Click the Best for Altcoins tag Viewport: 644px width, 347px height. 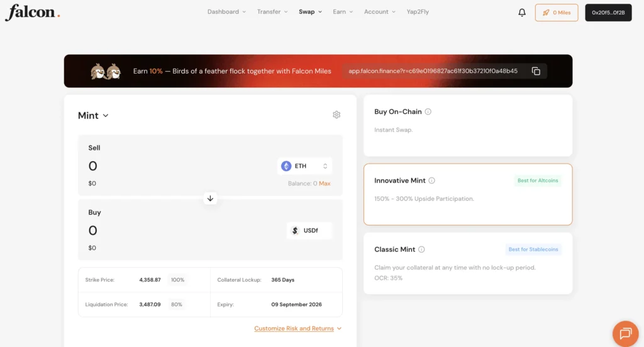(x=538, y=181)
